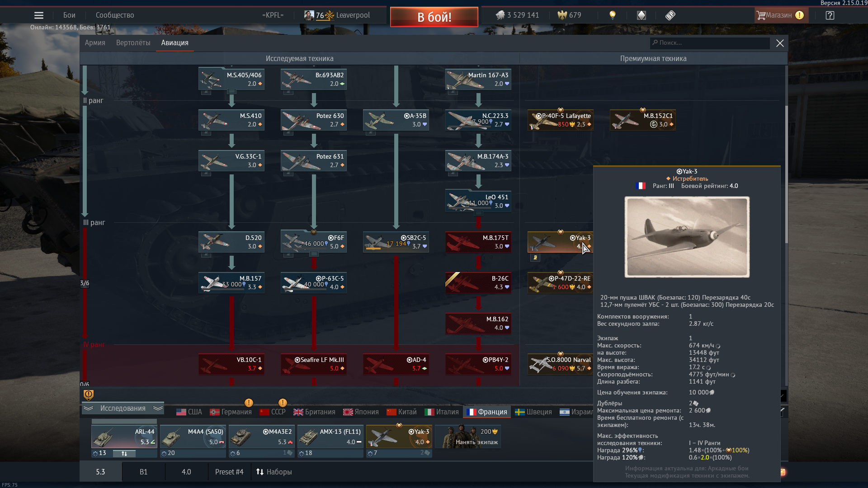Viewport: 868px width, 488px height.
Task: Choose the Британия nation tab
Action: pos(314,412)
